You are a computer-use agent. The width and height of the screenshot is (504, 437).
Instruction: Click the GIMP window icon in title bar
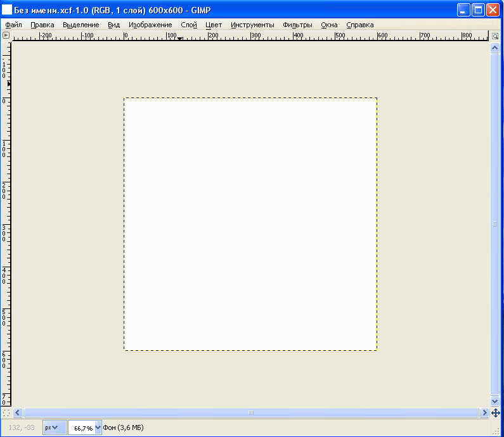7,10
